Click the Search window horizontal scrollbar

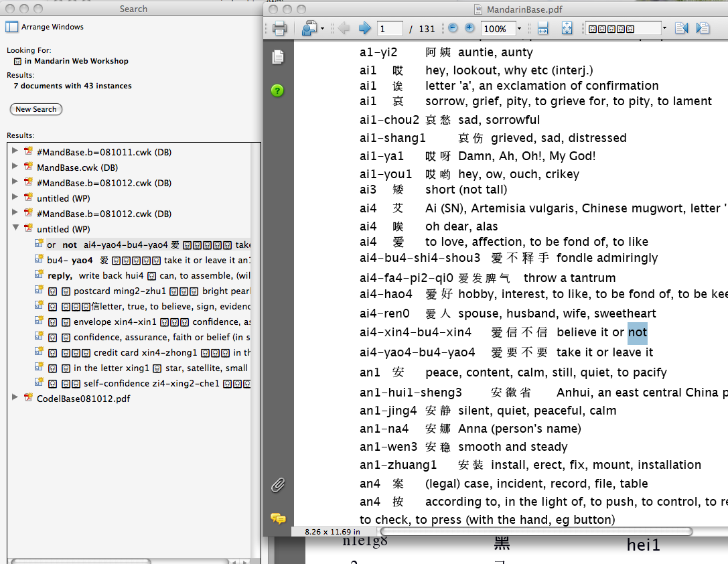point(81,561)
